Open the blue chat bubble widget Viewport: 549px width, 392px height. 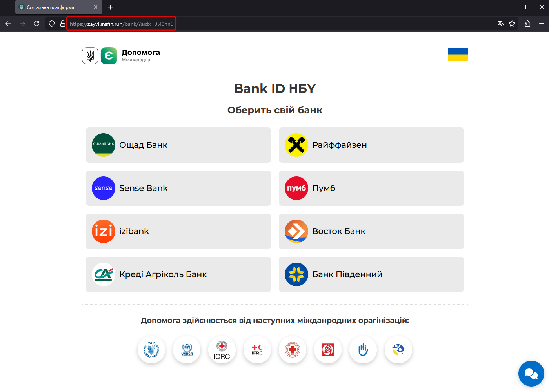(x=531, y=374)
